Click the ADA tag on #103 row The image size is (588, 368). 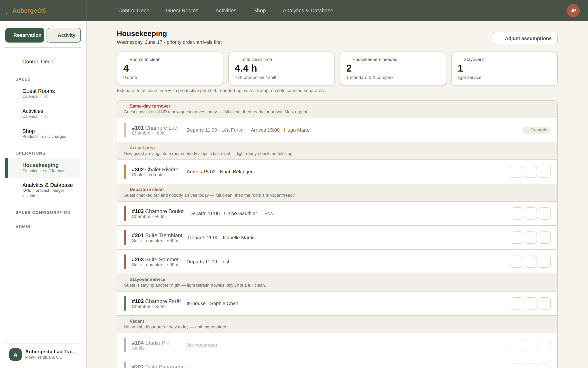[268, 213]
